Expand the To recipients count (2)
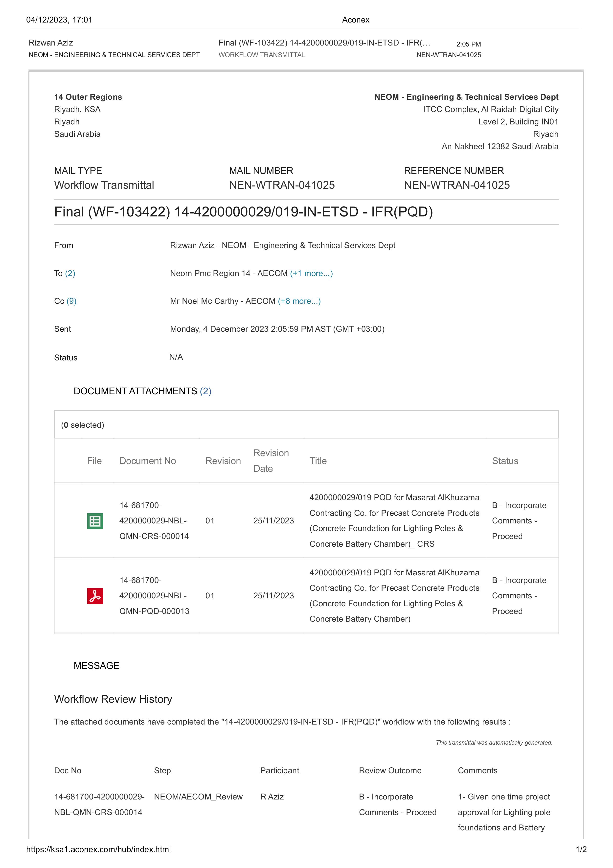Viewport: 613px width, 868px height. pyautogui.click(x=70, y=273)
